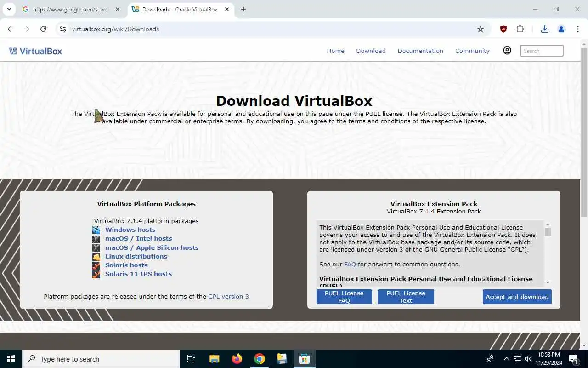Click the browser address bar URL
Viewport: 588px width, 368px height.
(x=115, y=29)
